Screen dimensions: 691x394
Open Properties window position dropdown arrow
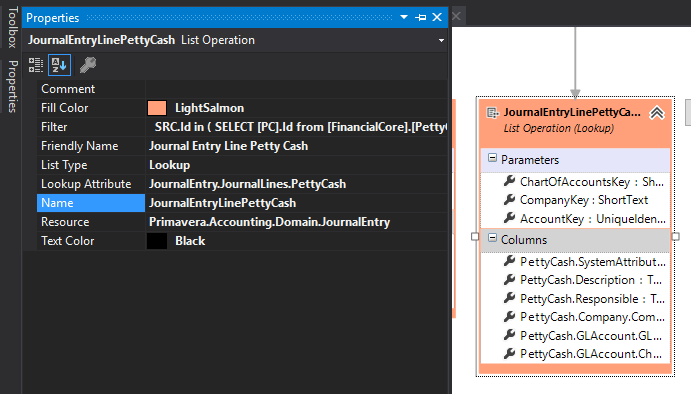[404, 17]
